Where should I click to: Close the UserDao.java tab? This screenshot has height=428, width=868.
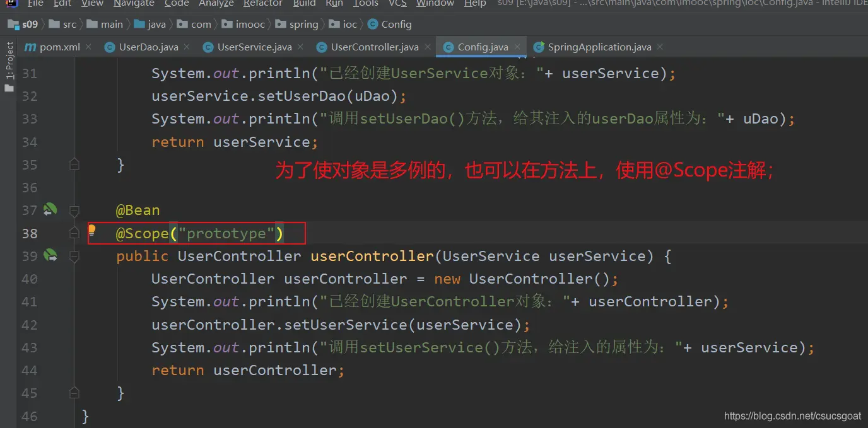pyautogui.click(x=187, y=47)
